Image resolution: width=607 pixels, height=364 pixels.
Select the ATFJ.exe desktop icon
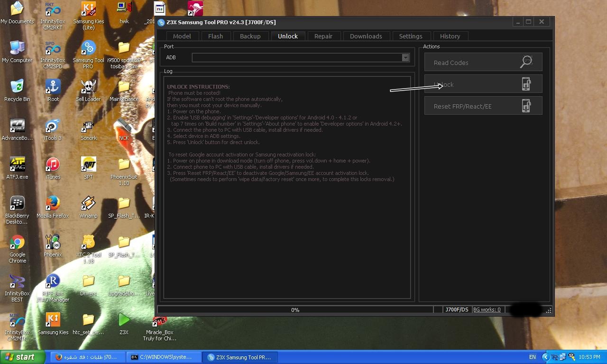click(x=17, y=169)
